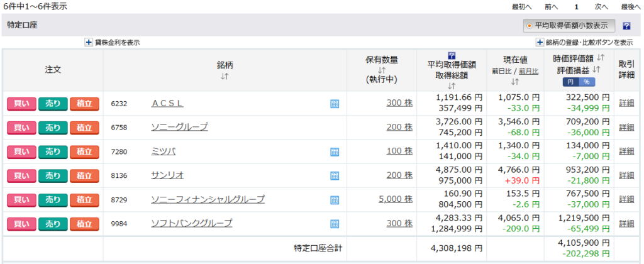
Task: Toggle 平均取得価額小数表示 radio option
Action: point(529,26)
